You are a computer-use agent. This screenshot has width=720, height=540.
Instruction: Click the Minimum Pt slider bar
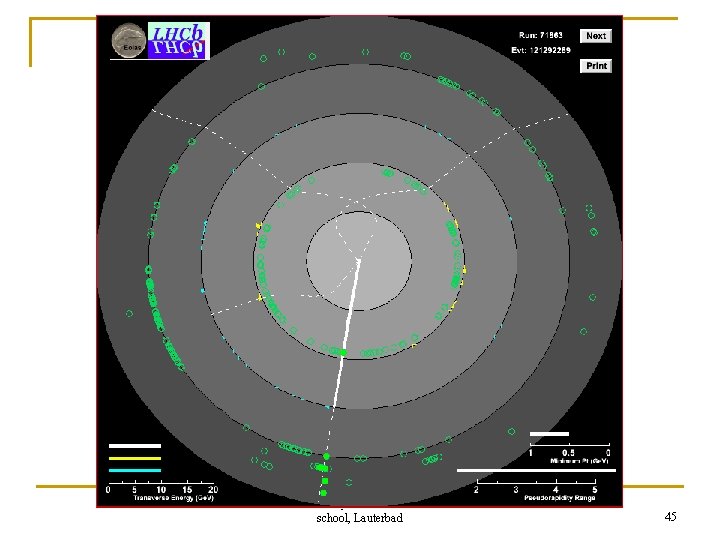[549, 433]
